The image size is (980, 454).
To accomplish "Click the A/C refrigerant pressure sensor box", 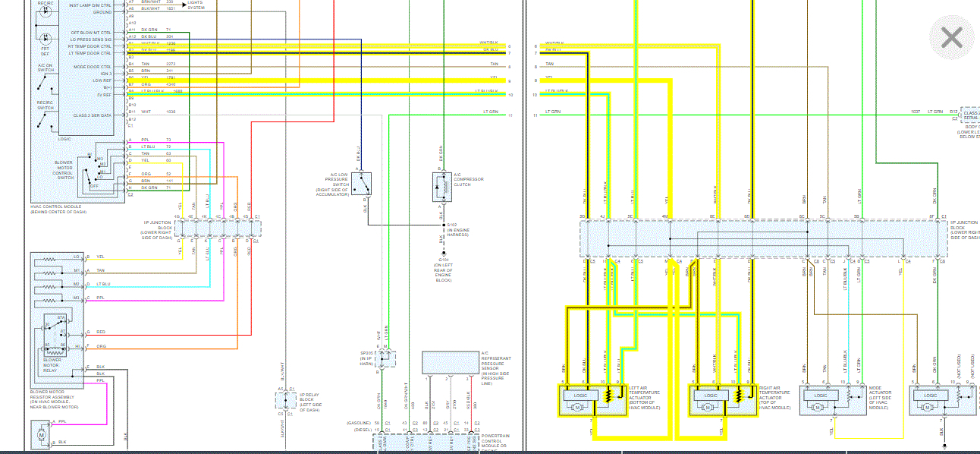I will tap(449, 361).
